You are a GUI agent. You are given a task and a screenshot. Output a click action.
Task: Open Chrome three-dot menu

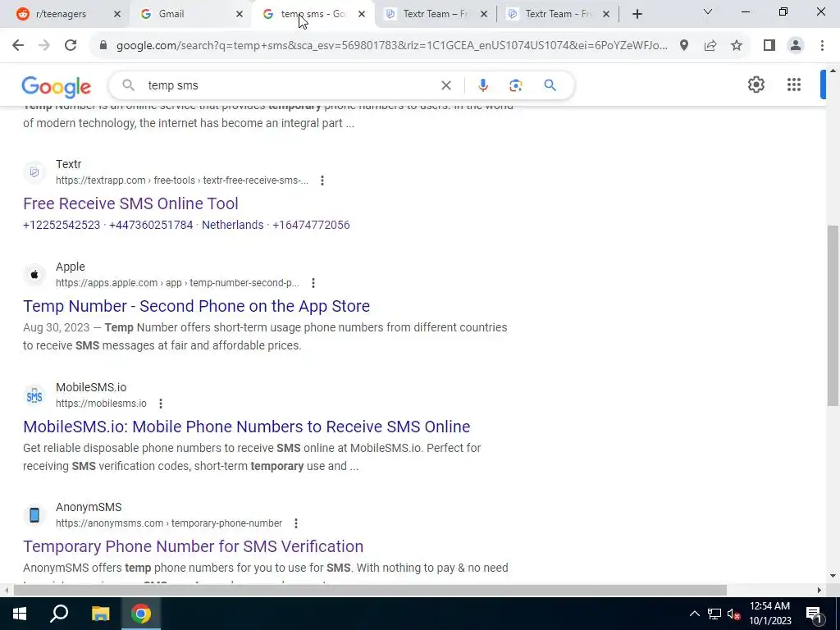point(822,46)
